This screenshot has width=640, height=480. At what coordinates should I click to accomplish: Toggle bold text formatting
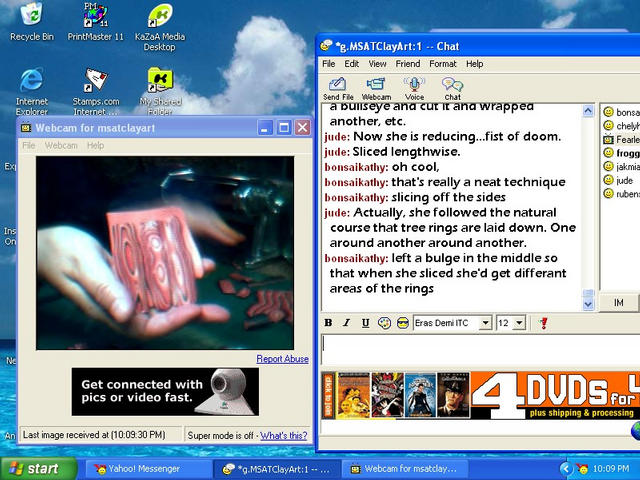328,323
